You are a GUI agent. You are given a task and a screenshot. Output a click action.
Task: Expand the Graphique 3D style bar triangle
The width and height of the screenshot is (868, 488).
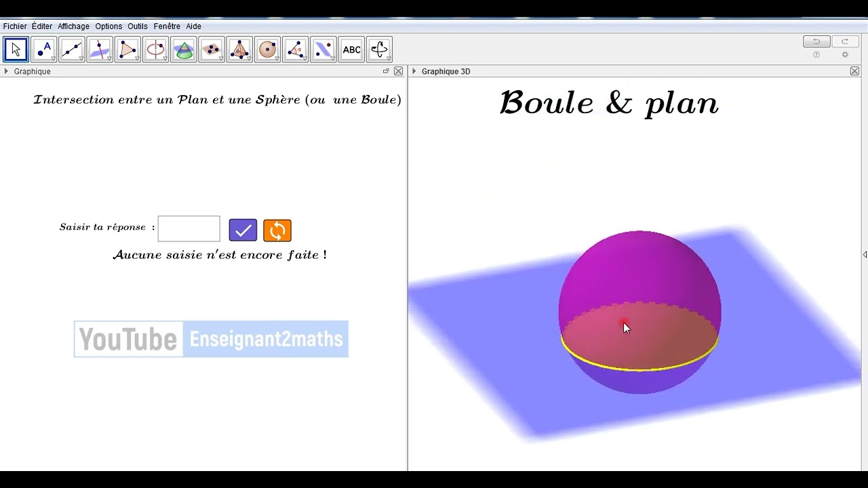414,71
